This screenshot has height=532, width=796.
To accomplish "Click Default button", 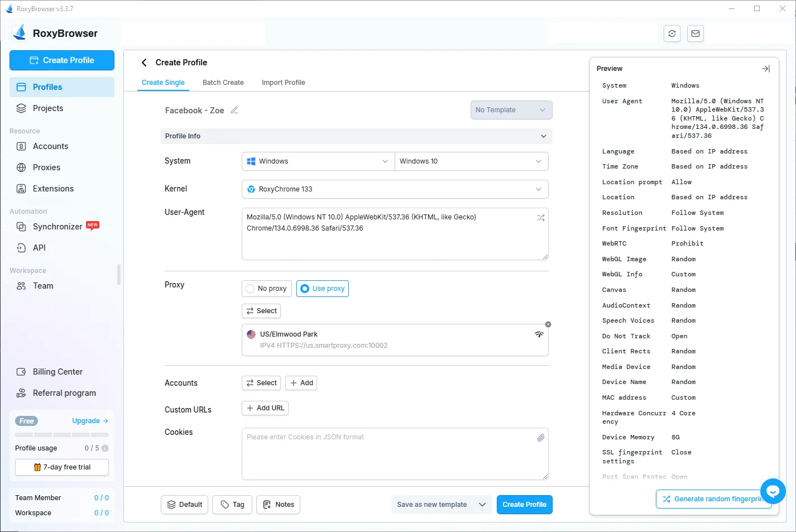I will pyautogui.click(x=185, y=505).
